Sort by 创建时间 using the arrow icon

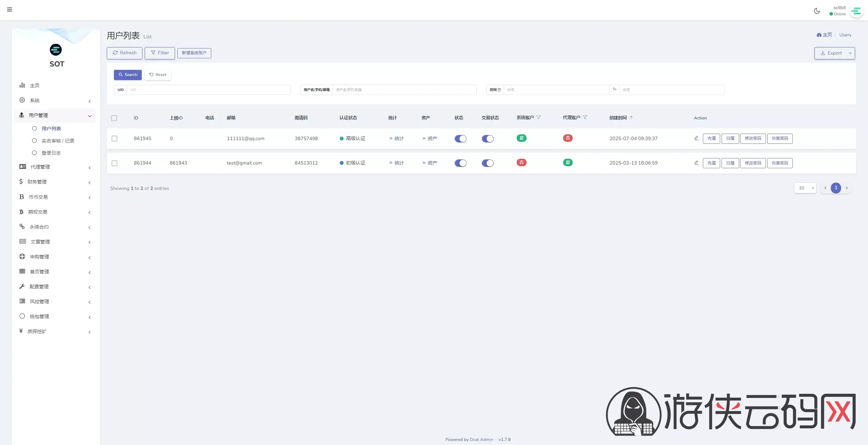(631, 118)
